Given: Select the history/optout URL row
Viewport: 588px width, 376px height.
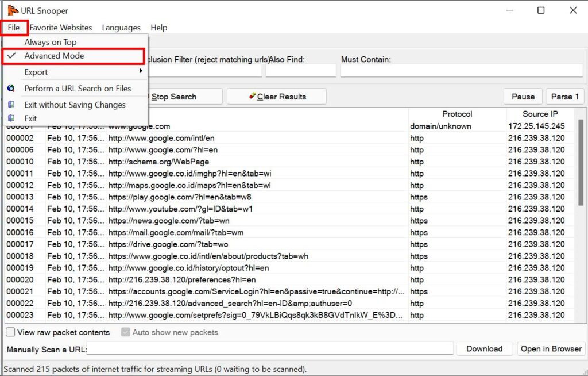Looking at the screenshot, I should [x=289, y=268].
